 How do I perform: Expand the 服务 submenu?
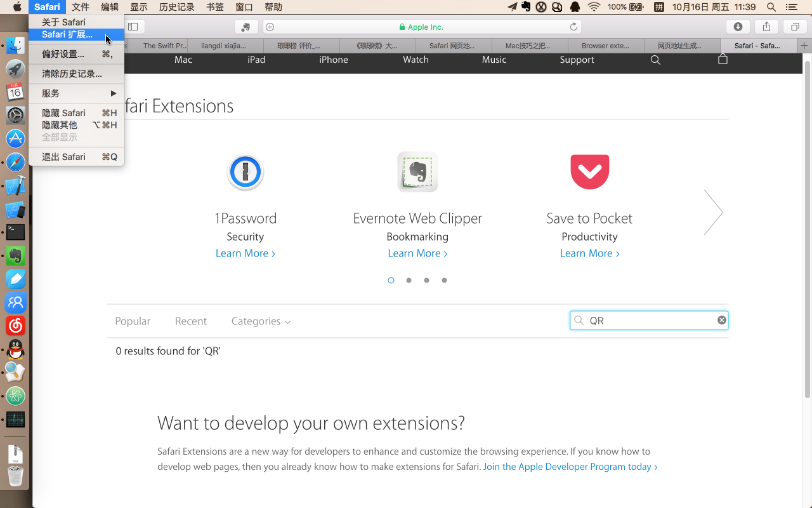pos(76,93)
